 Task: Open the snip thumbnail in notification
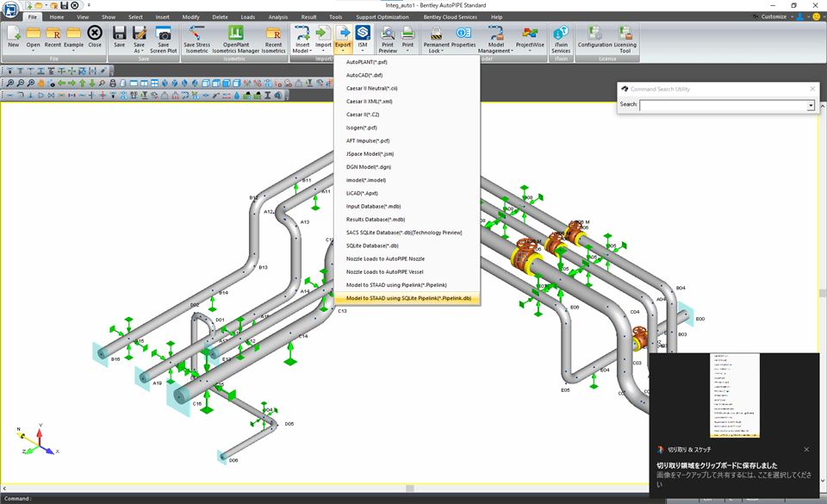coord(734,395)
